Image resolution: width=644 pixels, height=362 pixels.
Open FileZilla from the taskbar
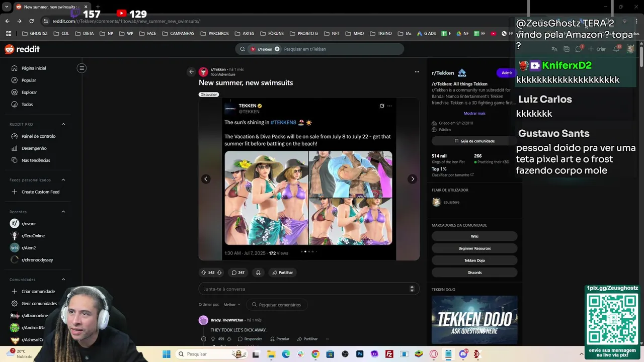(389, 354)
